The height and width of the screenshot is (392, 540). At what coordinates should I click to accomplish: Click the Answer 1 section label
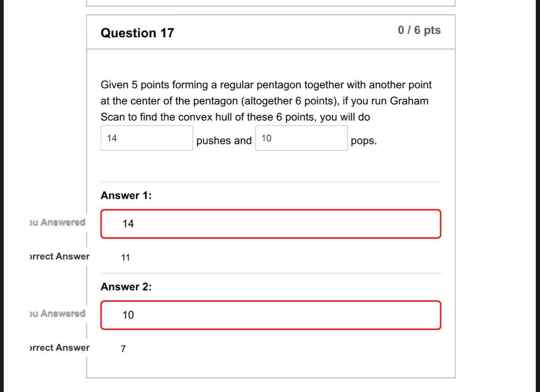tap(126, 195)
